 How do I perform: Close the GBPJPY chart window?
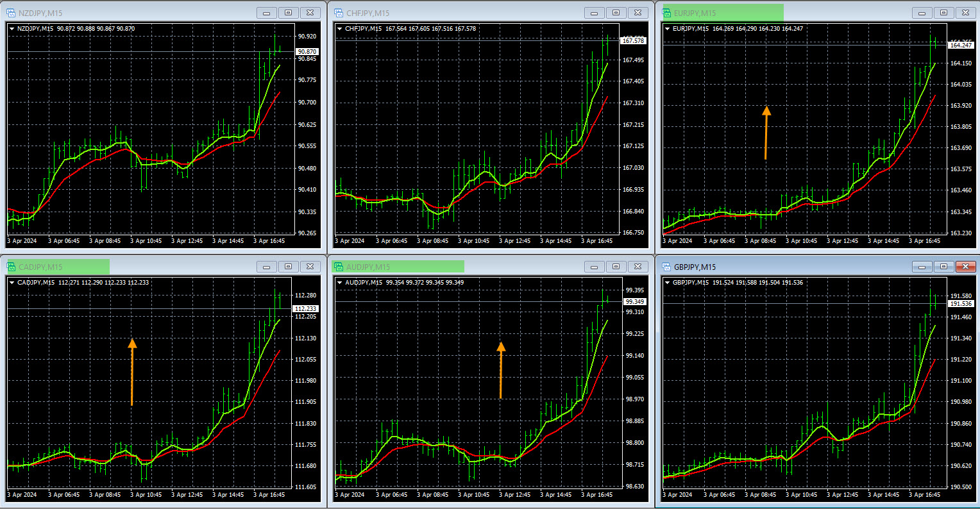(x=965, y=267)
